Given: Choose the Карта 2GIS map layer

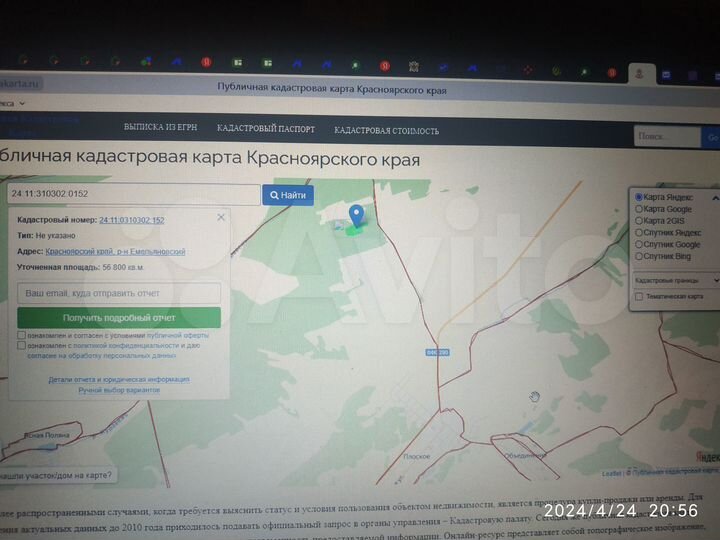Looking at the screenshot, I should click(640, 221).
